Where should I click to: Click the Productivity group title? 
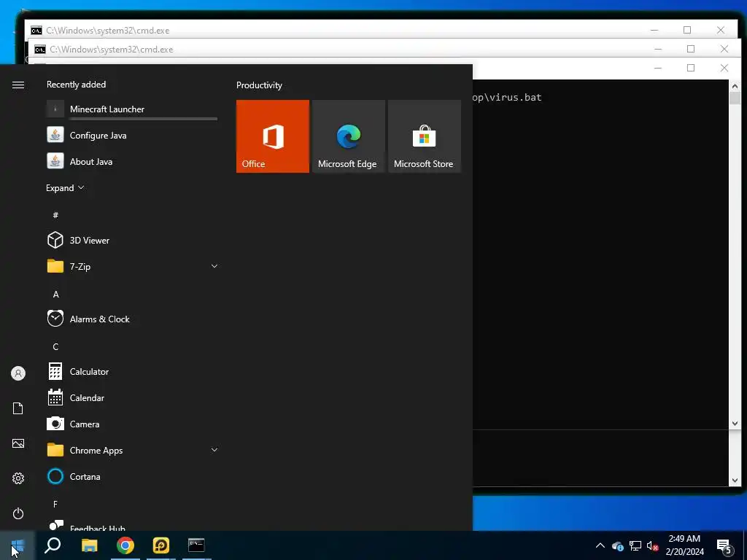[x=259, y=85]
